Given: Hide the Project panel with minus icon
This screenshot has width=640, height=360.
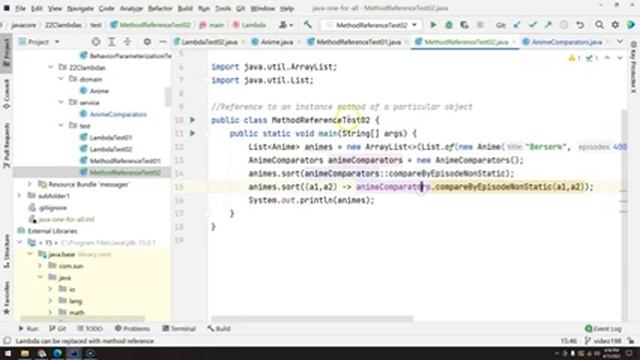Looking at the screenshot, I should click(162, 42).
